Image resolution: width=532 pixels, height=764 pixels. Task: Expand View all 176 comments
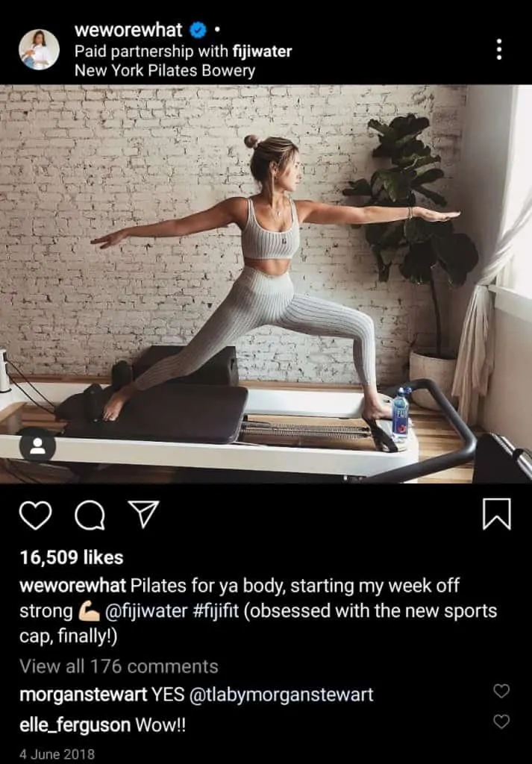[119, 666]
